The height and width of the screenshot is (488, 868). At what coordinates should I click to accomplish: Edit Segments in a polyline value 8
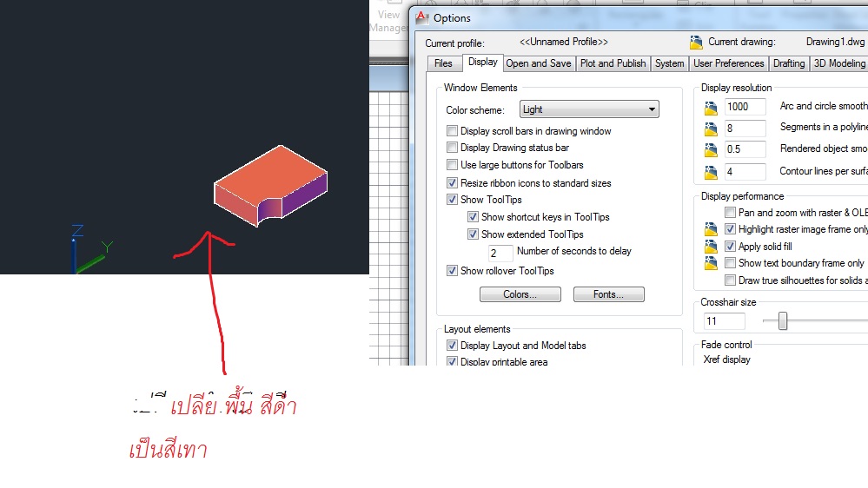[x=745, y=129]
